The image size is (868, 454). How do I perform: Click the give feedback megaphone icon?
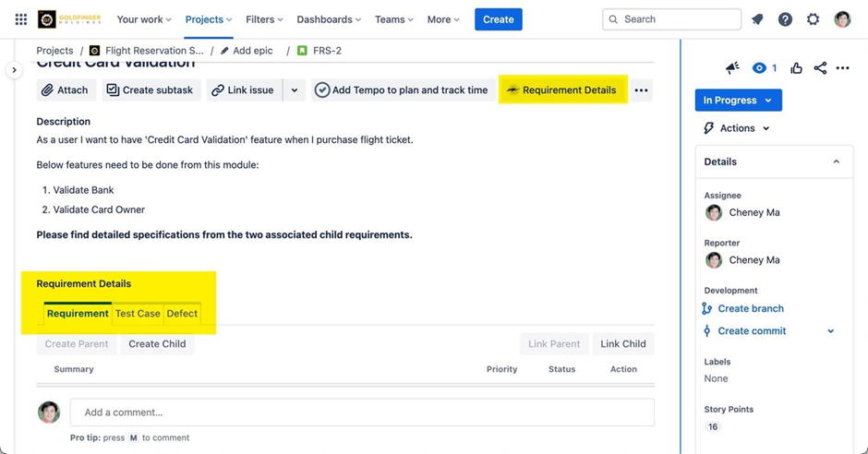[732, 68]
